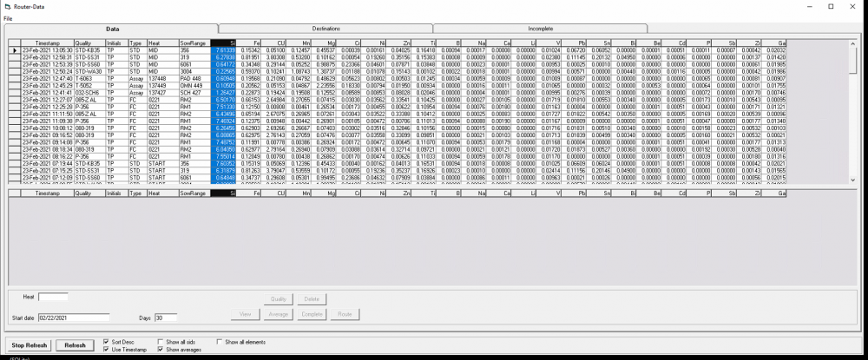Click the Zn header in upper grid
Image resolution: width=868 pixels, height=360 pixels.
coord(398,43)
